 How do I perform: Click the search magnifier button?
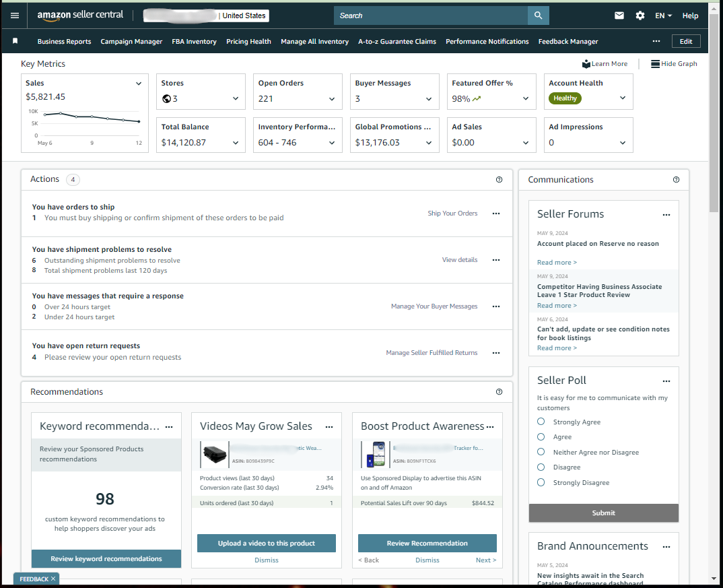(538, 15)
